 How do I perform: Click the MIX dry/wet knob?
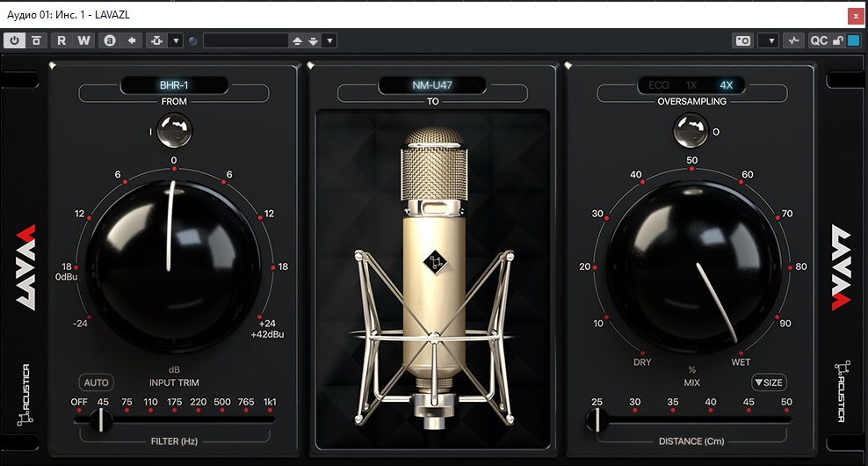692,266
